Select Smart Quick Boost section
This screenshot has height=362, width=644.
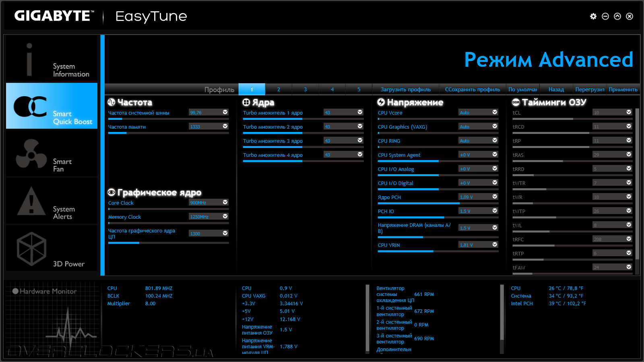tap(52, 106)
